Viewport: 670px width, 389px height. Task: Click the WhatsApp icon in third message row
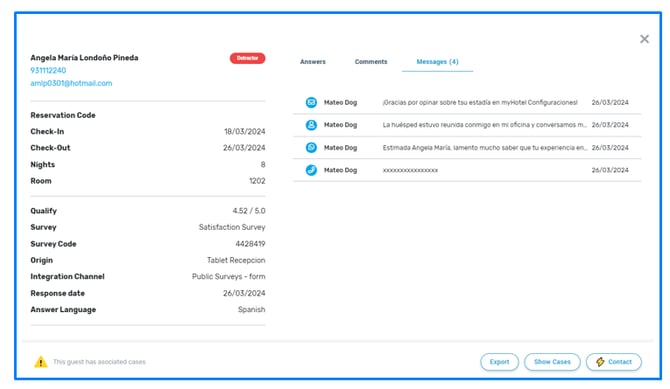coord(311,147)
